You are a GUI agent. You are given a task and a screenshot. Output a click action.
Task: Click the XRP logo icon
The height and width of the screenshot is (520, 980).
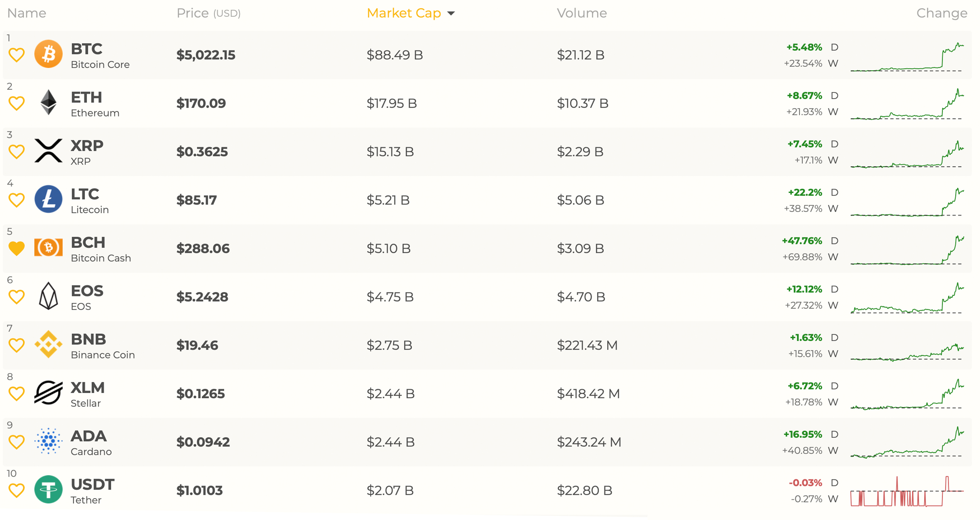point(48,151)
